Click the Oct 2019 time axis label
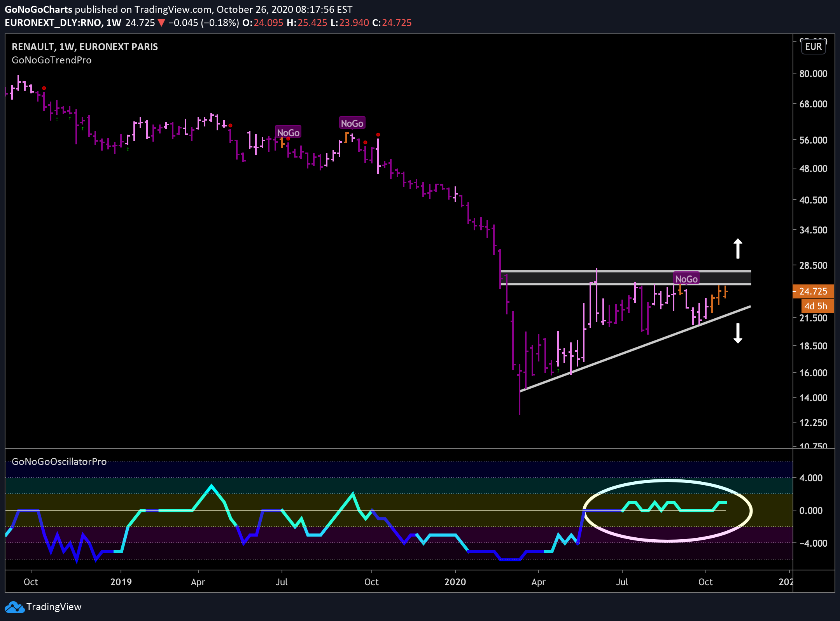 click(x=371, y=582)
